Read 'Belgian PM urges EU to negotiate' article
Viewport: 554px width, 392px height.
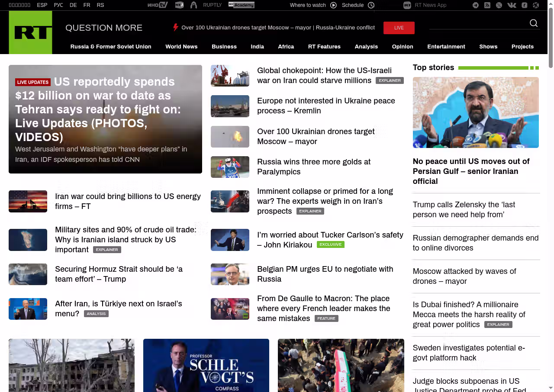pyautogui.click(x=325, y=274)
